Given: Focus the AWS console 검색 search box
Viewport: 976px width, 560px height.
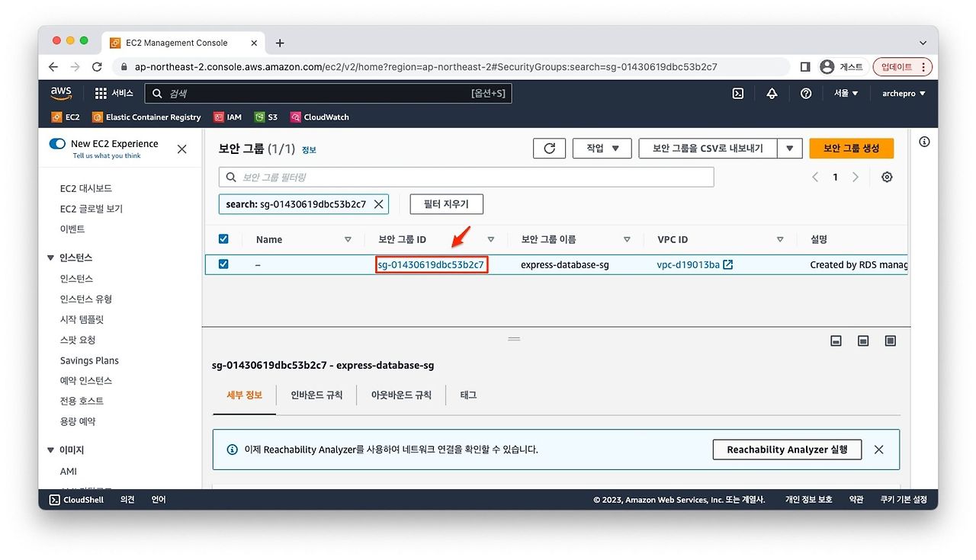Looking at the screenshot, I should [328, 93].
